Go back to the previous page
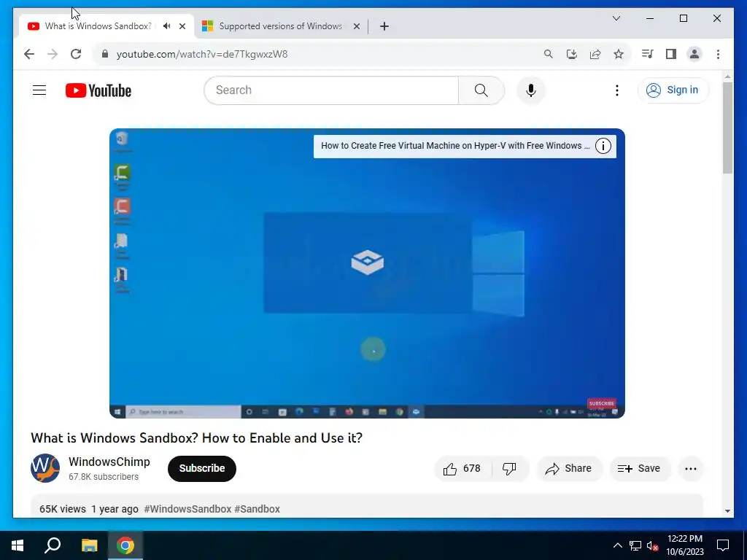747x560 pixels. (x=29, y=54)
